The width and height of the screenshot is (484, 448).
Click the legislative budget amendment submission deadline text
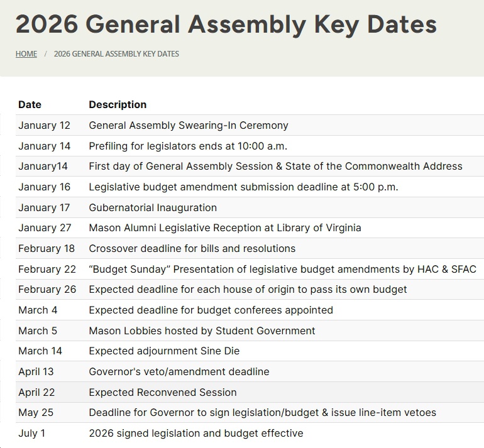click(243, 187)
